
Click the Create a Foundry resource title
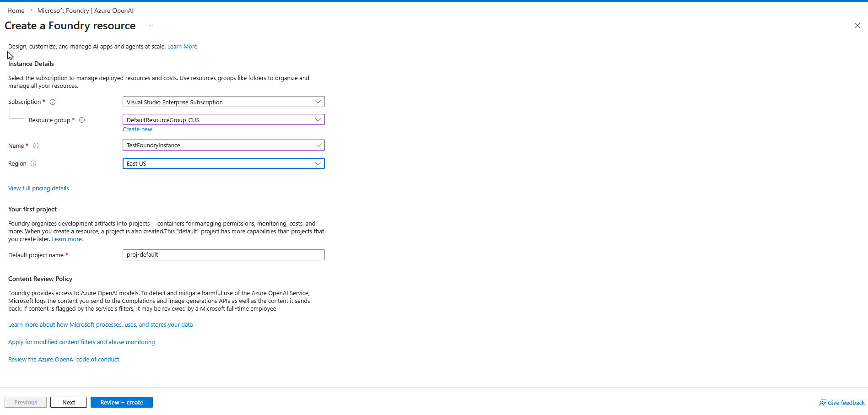(70, 26)
